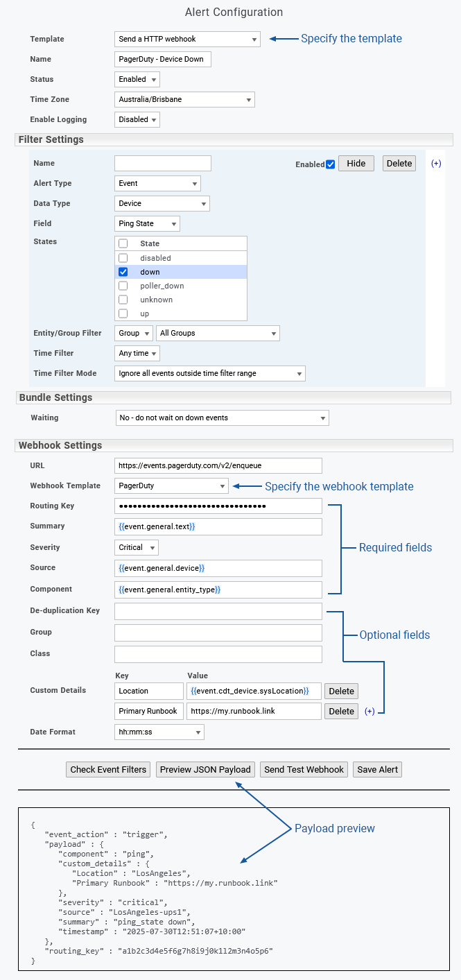Image resolution: width=461 pixels, height=980 pixels.
Task: Open the Date Format dropdown
Action: 159,732
